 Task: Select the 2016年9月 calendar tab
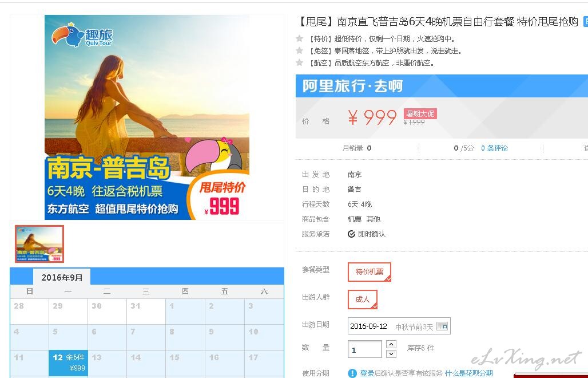click(x=62, y=277)
